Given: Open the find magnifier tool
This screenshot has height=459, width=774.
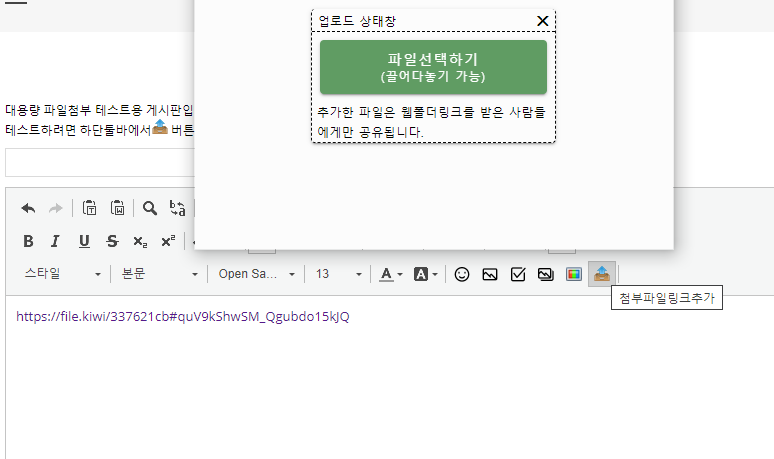Looking at the screenshot, I should pos(149,208).
